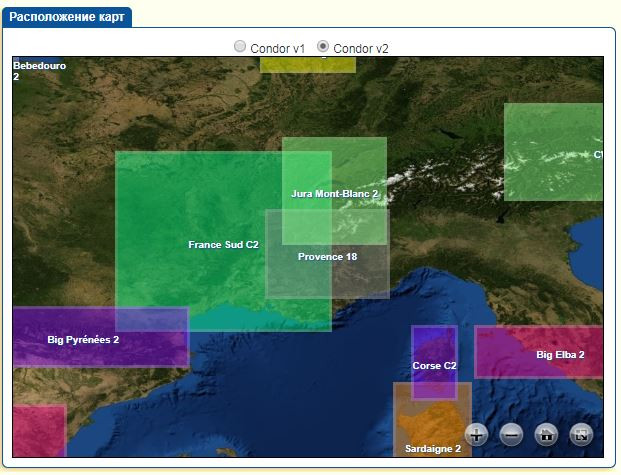Open the Big Pyrénées 2 region

tap(83, 340)
